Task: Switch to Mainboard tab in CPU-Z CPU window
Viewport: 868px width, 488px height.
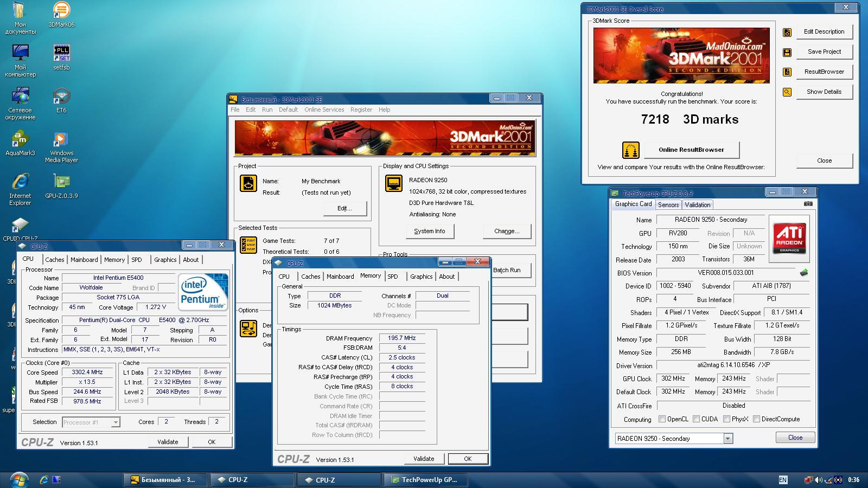Action: coord(84,260)
